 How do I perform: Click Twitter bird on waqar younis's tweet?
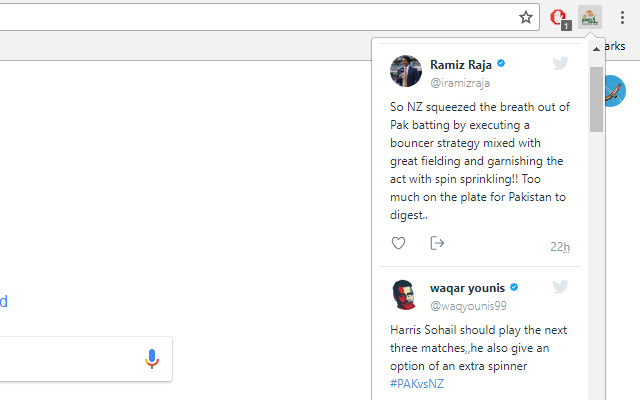pyautogui.click(x=560, y=287)
